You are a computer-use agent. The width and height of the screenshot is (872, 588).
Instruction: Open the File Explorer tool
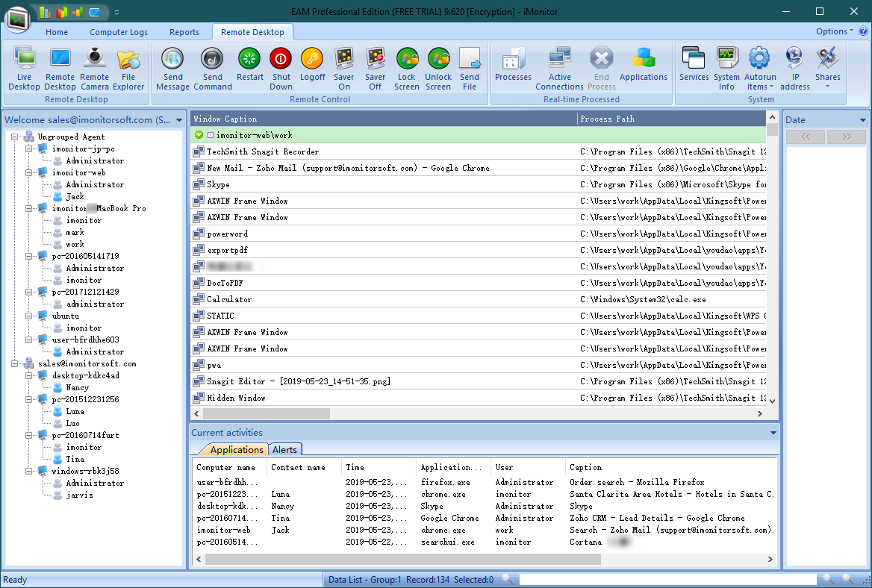128,69
